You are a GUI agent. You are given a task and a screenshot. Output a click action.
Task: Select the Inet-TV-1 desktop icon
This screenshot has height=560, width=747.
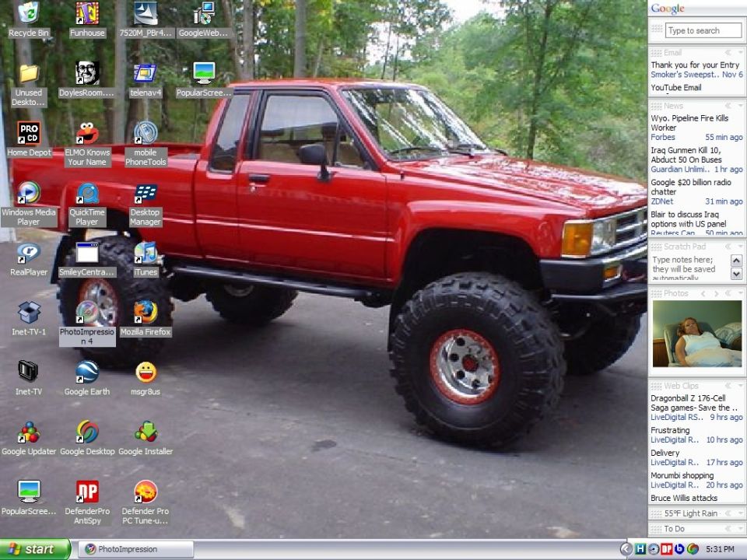click(x=29, y=319)
